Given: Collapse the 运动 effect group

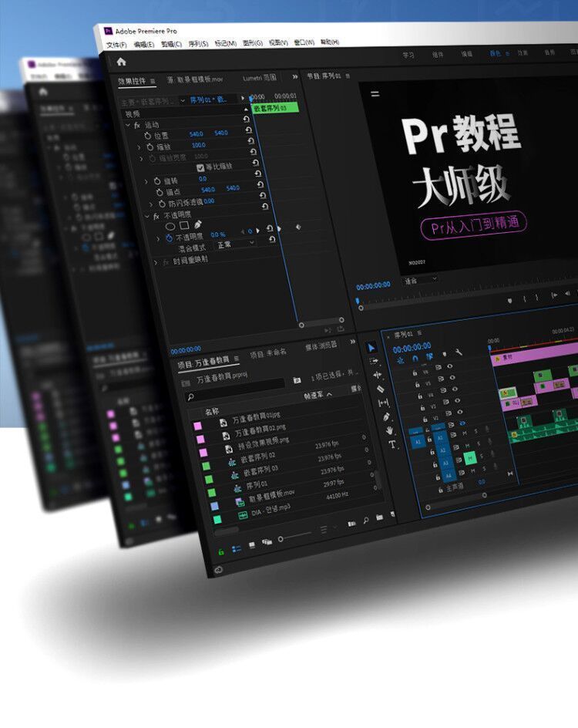Looking at the screenshot, I should (x=128, y=126).
